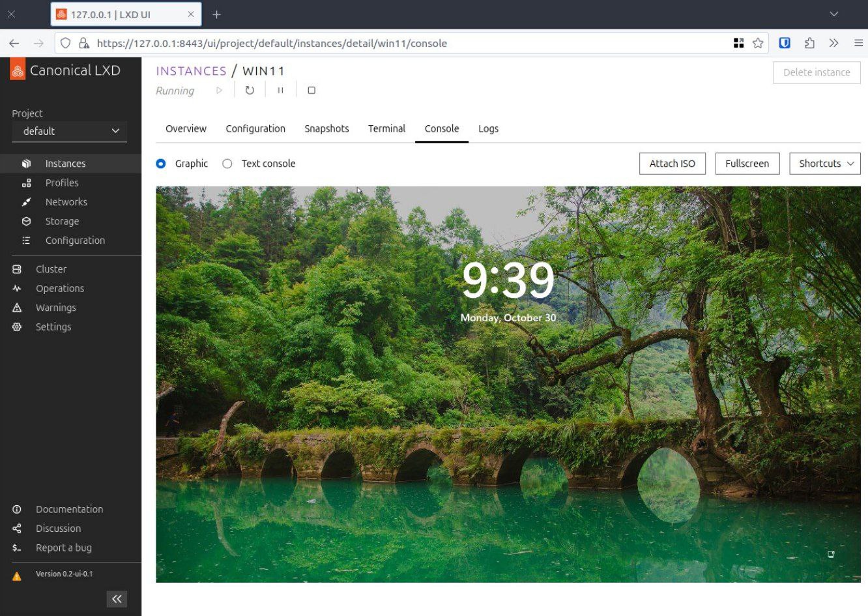Select the Graphic console radio button
Screen dimensions: 868x616
pyautogui.click(x=161, y=164)
